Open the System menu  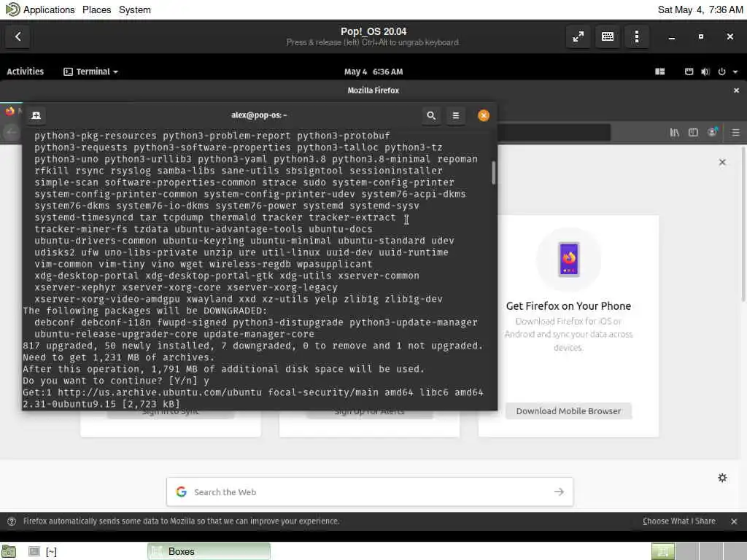tap(135, 9)
